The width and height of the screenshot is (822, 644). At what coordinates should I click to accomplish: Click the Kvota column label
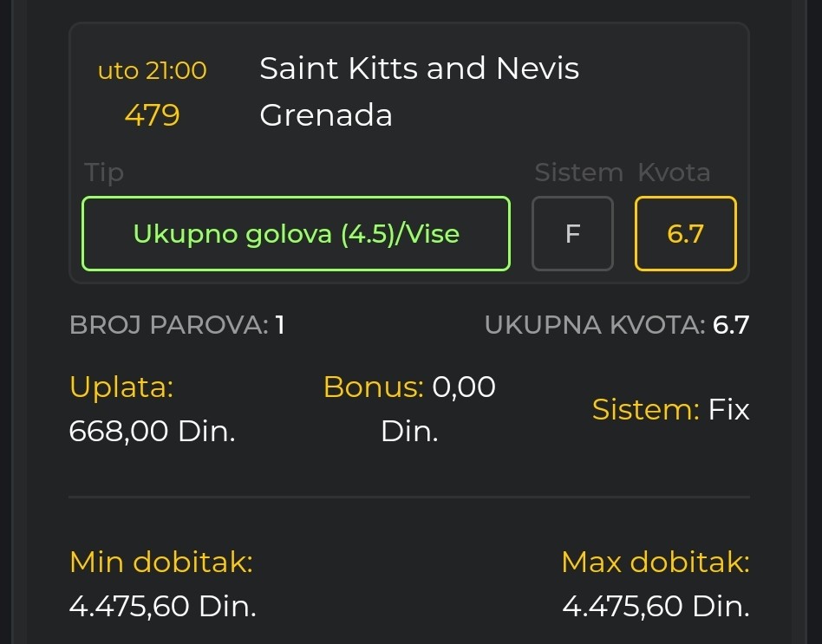click(675, 172)
